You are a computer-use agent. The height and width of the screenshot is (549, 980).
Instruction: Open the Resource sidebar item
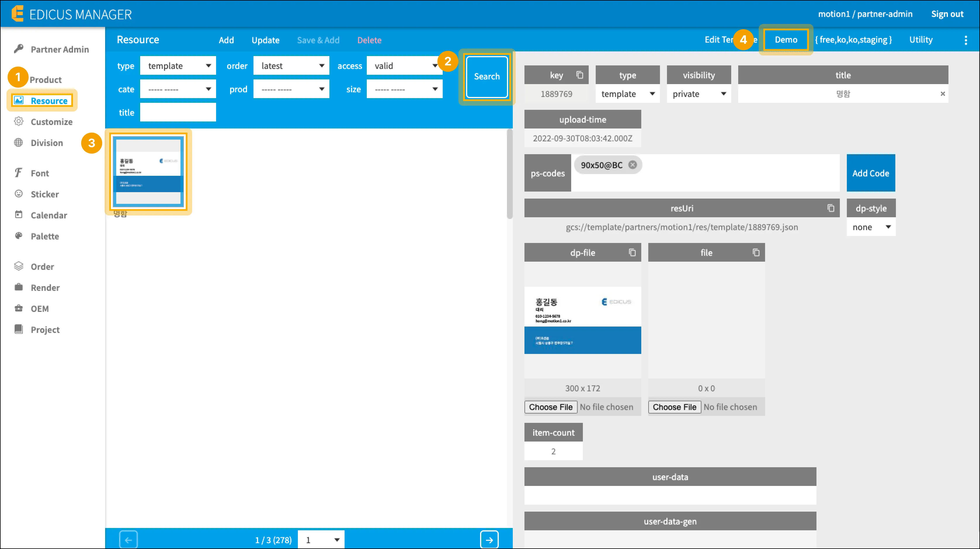pyautogui.click(x=42, y=100)
